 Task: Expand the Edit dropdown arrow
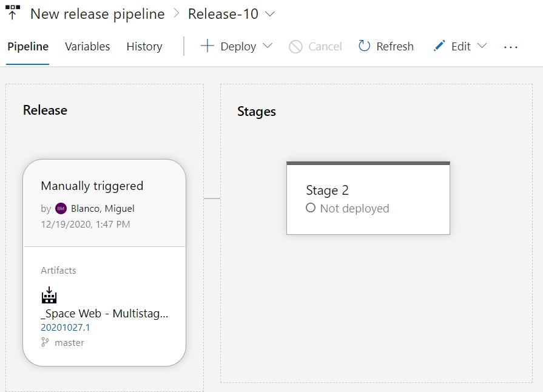(x=482, y=46)
